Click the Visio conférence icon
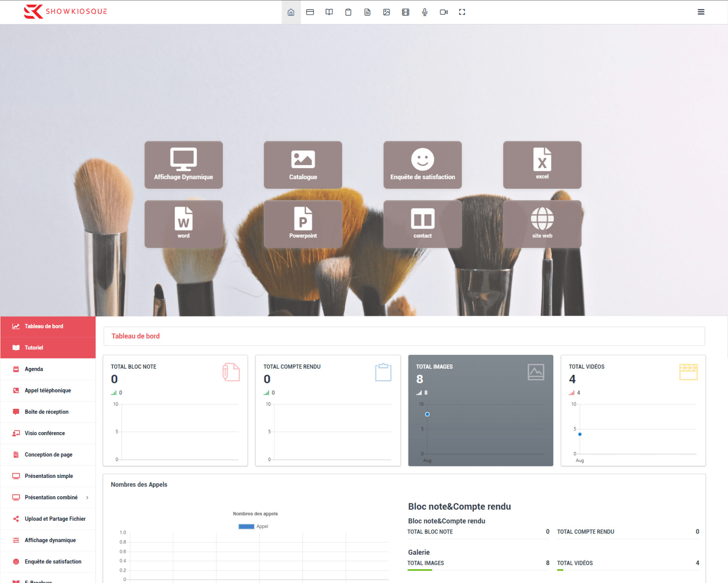Image resolution: width=728 pixels, height=583 pixels. (16, 433)
